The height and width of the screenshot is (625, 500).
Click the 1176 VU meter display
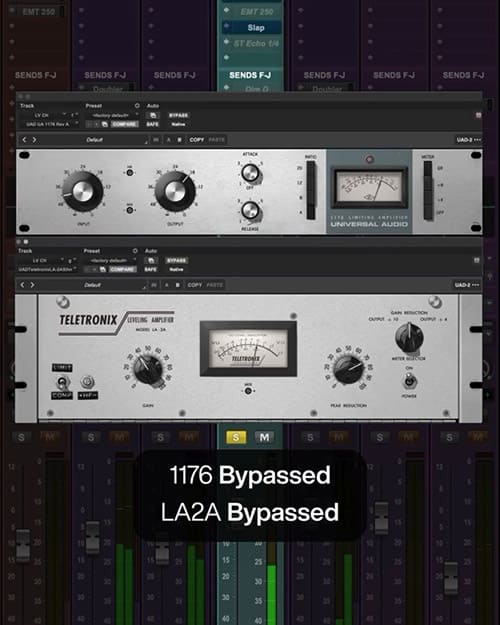click(369, 187)
